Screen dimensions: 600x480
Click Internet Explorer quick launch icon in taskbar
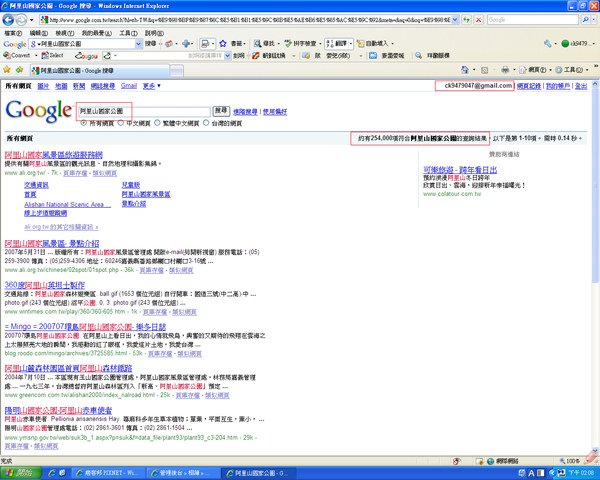[x=52, y=473]
